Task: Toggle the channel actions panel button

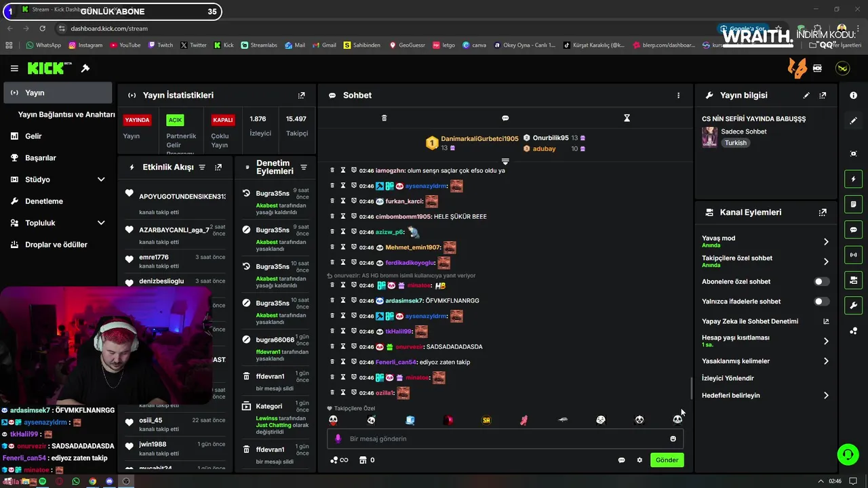Action: click(853, 280)
